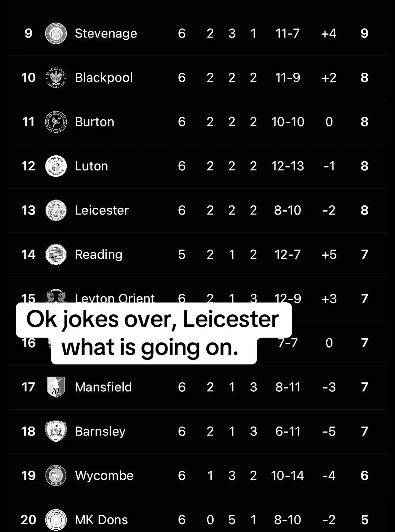
Task: Open the Blackpool team page link
Action: point(104,78)
